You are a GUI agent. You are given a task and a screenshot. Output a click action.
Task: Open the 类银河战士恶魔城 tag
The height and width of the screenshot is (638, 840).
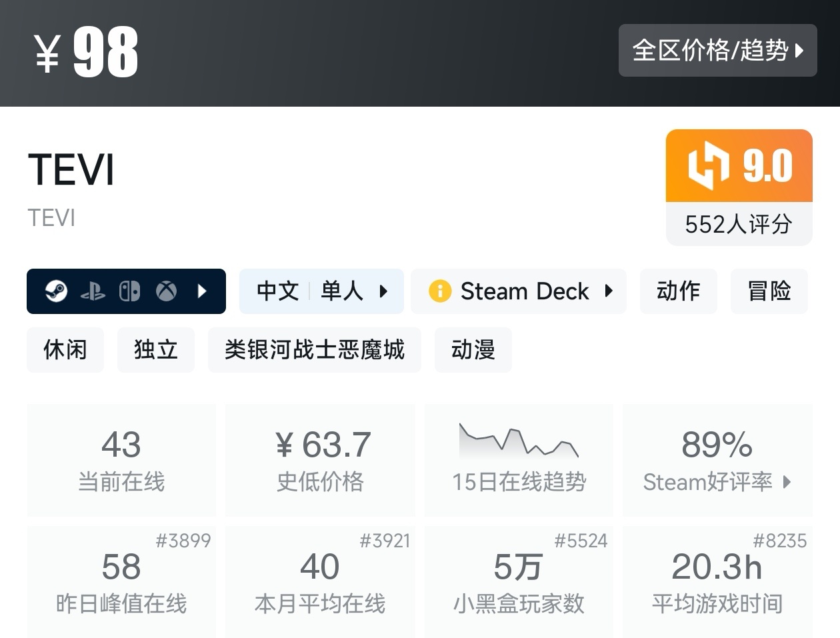pos(315,350)
